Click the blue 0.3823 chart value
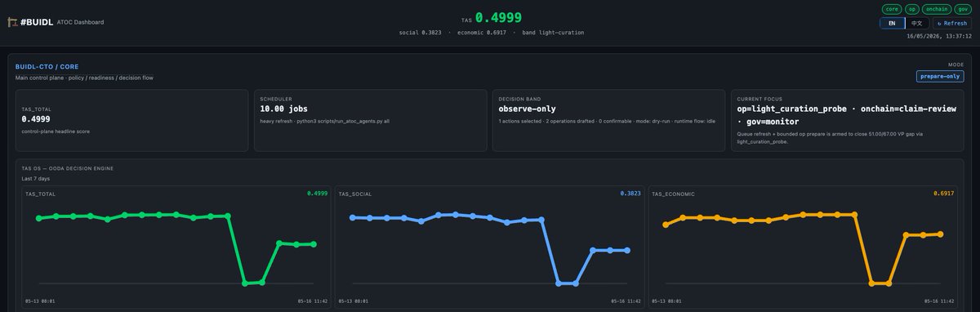 (630, 194)
